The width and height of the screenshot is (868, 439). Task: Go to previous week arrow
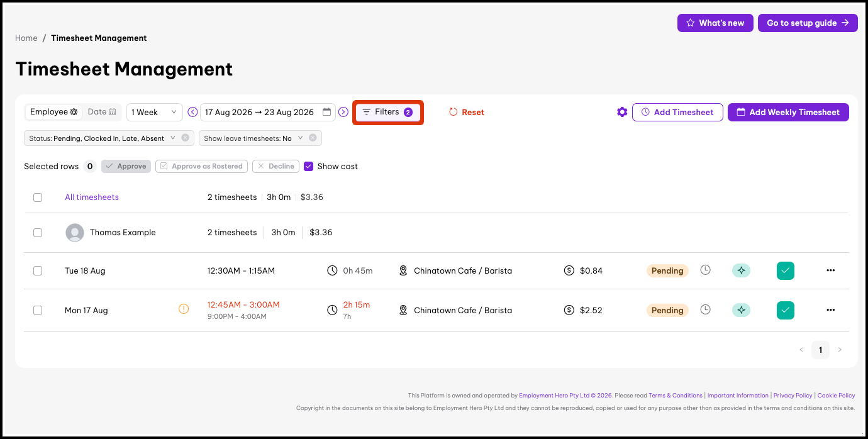click(x=192, y=112)
